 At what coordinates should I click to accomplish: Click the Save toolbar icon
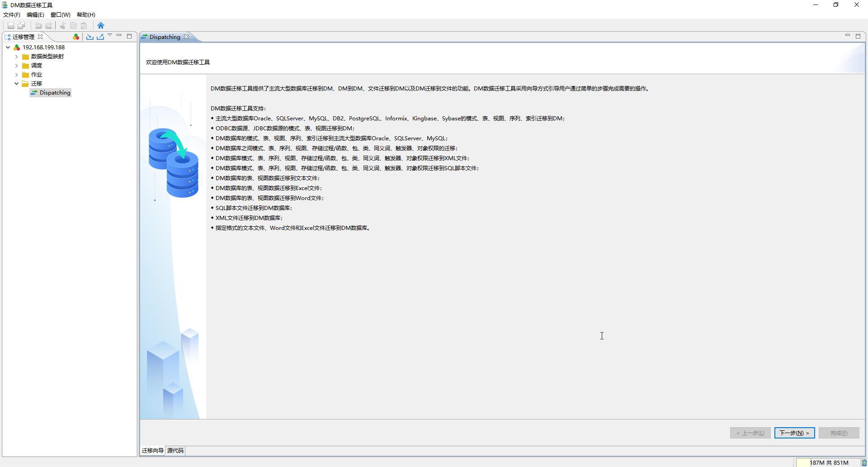pos(11,26)
